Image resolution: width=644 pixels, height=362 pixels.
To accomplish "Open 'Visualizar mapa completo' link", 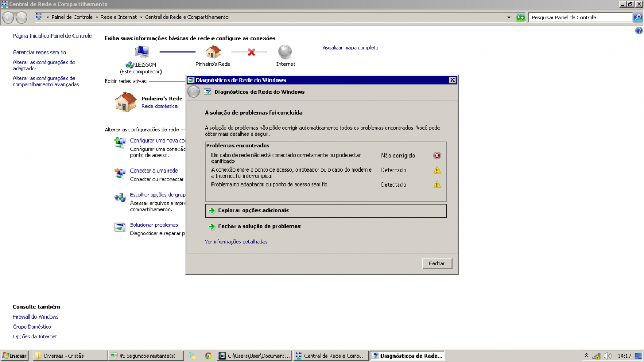I will [350, 48].
